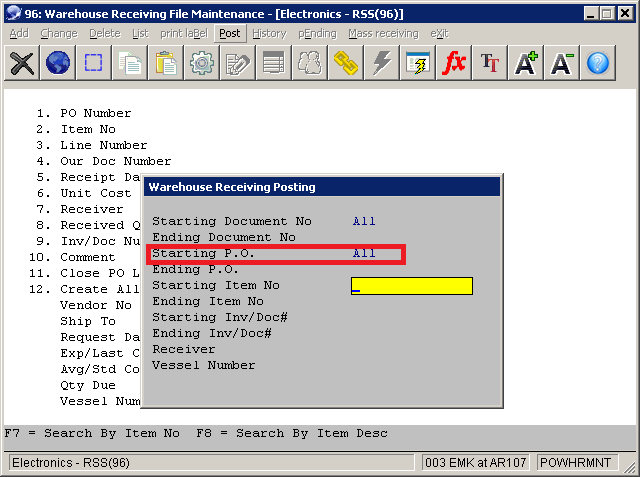Viewport: 640px width, 477px height.
Task: Click the 3. Line Number field label
Action: click(x=92, y=145)
